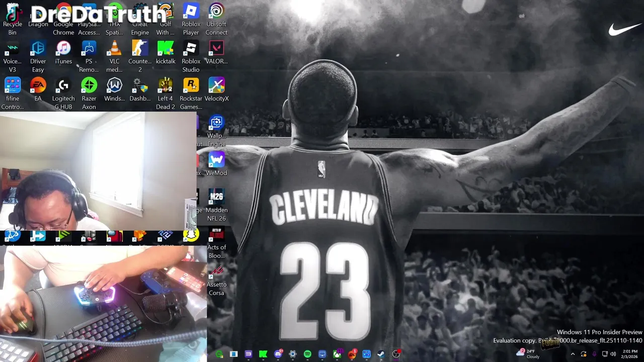
Task: Open the green Kick icon in the taskbar
Action: 263,354
